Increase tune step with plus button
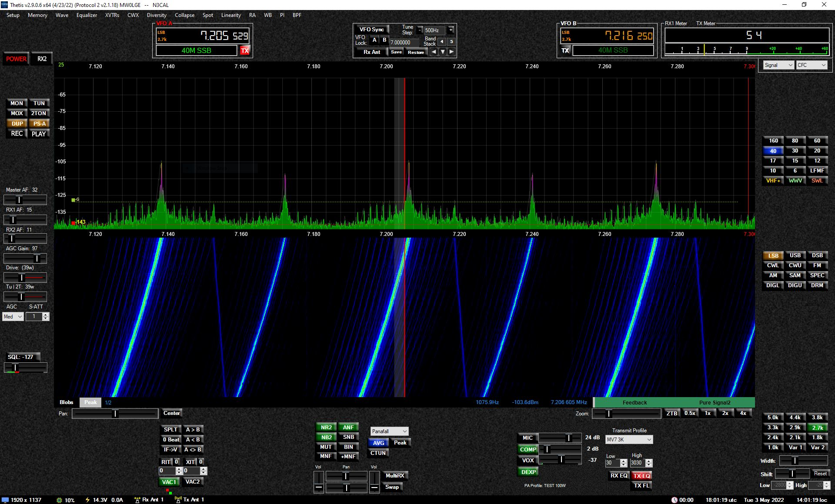 (451, 30)
